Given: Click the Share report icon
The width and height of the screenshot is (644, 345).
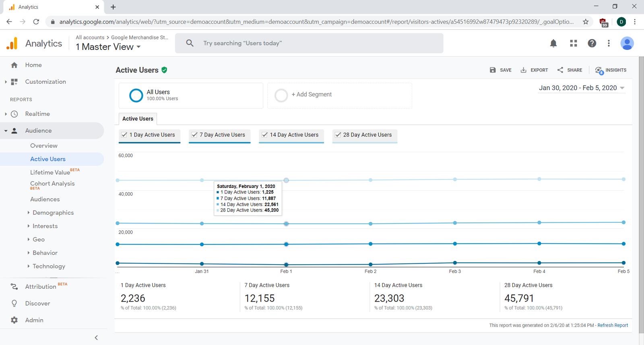Looking at the screenshot, I should (x=560, y=70).
